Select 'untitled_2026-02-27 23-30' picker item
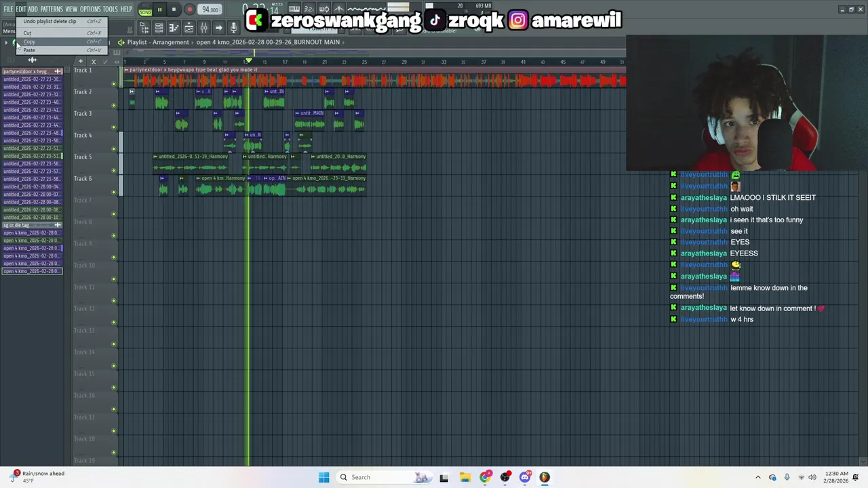Viewport: 868px width, 488px height. (33, 79)
